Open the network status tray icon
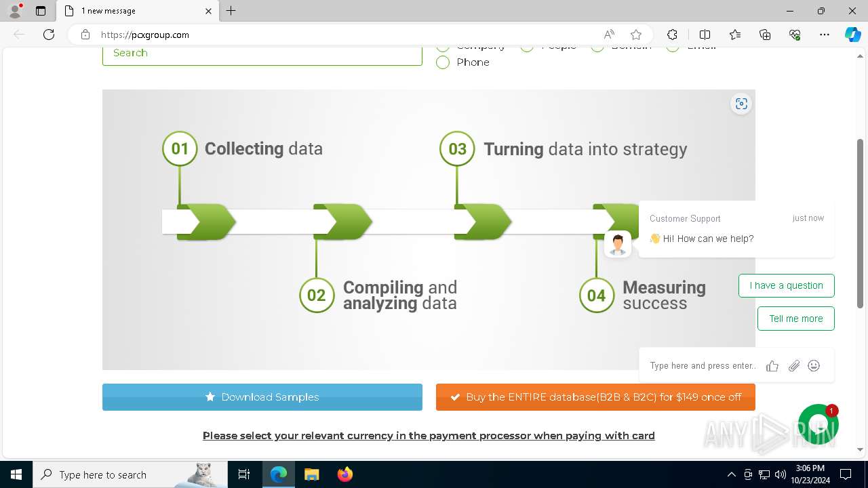This screenshot has height=488, width=868. (764, 474)
